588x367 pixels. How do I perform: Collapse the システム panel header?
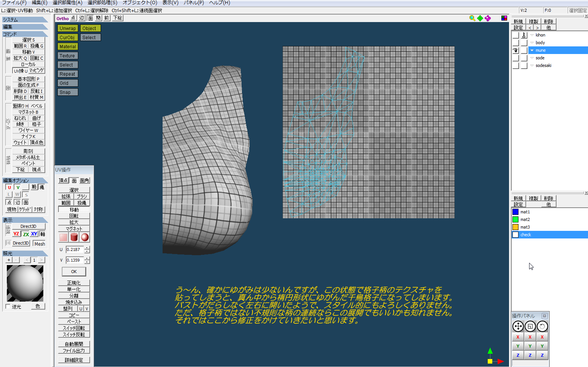pos(25,20)
